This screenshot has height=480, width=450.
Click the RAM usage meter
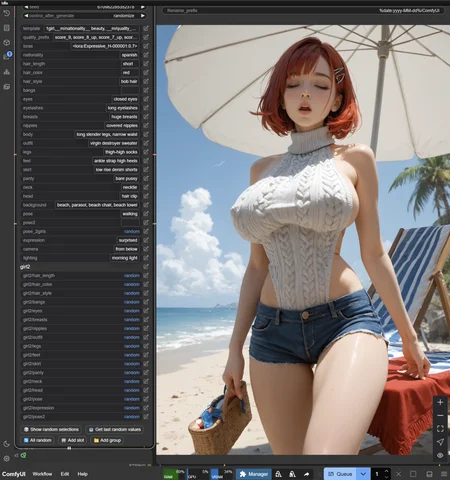pyautogui.click(x=174, y=474)
